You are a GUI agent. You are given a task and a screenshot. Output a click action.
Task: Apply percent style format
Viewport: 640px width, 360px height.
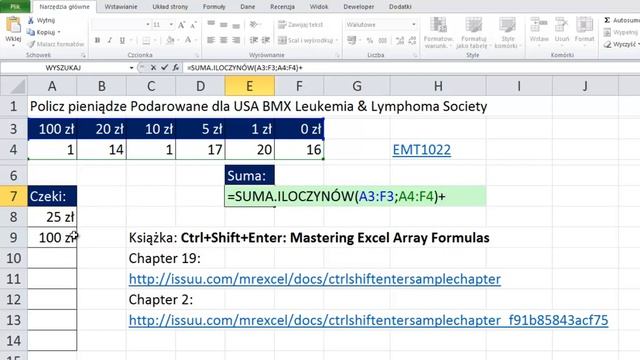coord(370,40)
